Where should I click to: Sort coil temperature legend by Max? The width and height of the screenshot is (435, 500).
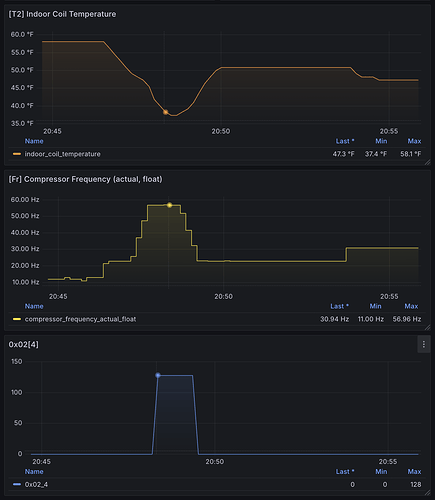(414, 141)
